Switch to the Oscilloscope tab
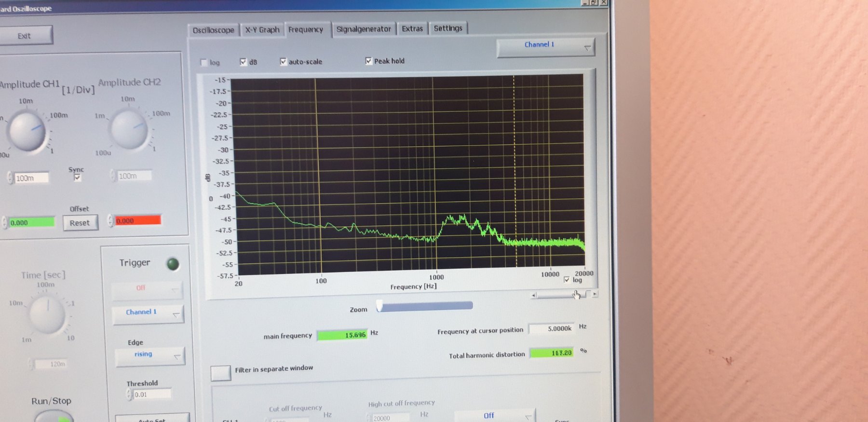 tap(213, 30)
